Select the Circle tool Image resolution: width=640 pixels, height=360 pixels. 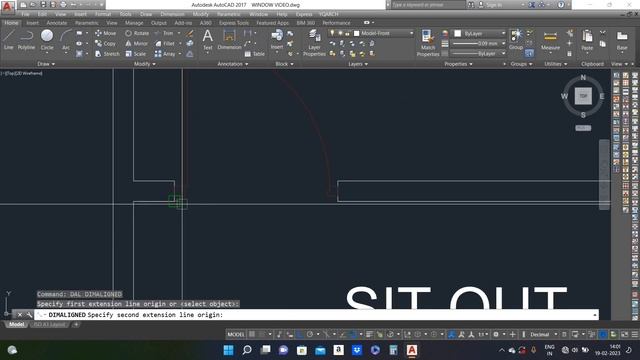point(47,40)
